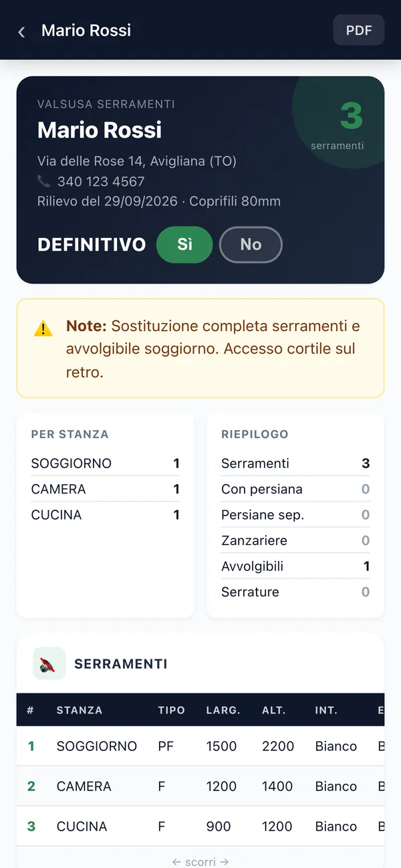Screen dimensions: 401x868
Task: Click the STANZA column header
Action: tap(80, 710)
